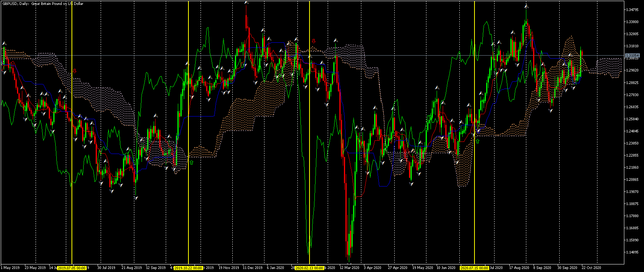Click the 23 May 2019 time axis label

tap(35, 268)
